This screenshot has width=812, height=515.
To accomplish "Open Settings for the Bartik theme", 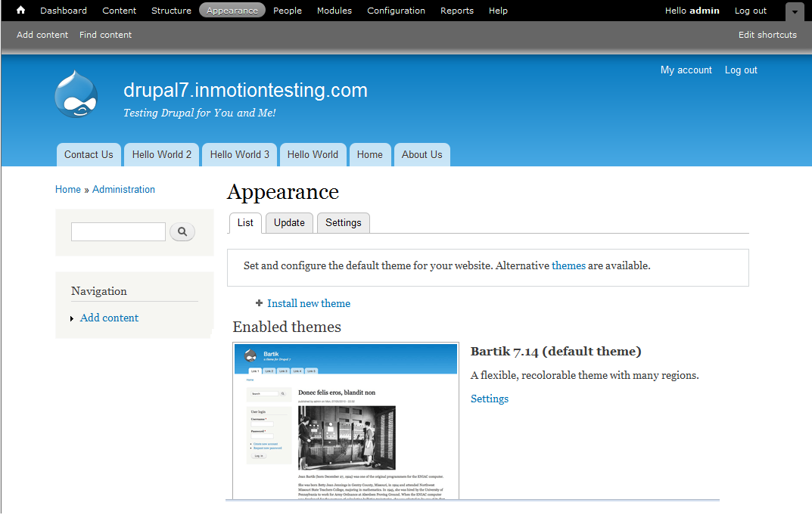I will [x=489, y=399].
